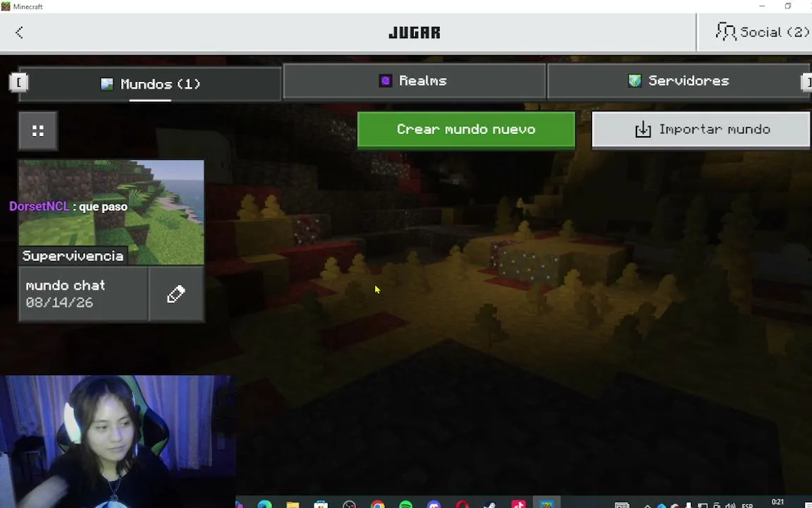
Task: Go back with the top-left arrow
Action: click(x=19, y=32)
